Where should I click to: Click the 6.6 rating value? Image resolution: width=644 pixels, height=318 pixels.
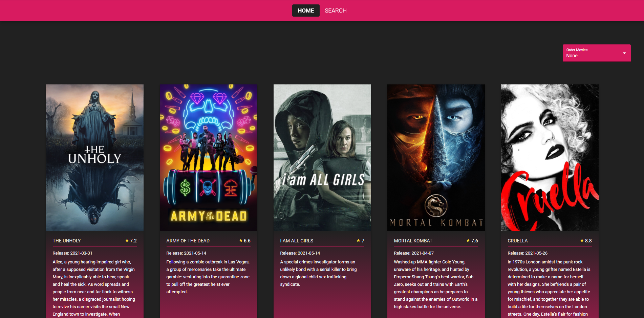click(x=247, y=241)
